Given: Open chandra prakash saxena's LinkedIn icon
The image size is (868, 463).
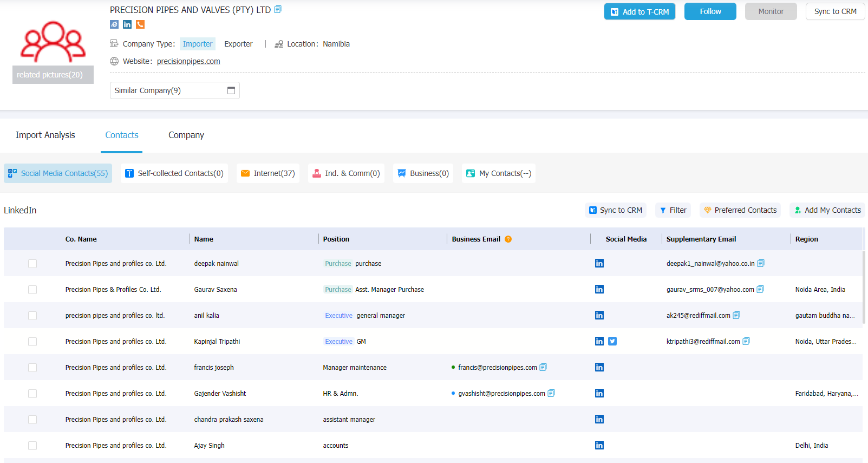Looking at the screenshot, I should pyautogui.click(x=599, y=419).
